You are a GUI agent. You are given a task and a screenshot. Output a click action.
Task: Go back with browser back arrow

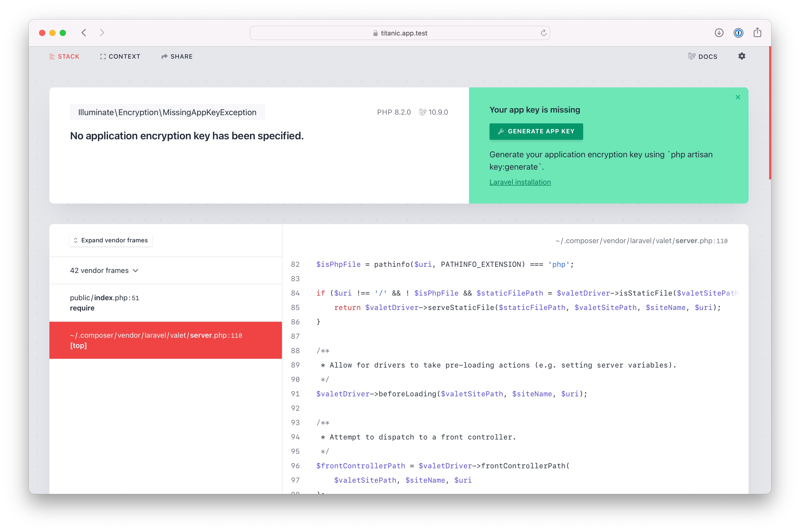click(84, 33)
